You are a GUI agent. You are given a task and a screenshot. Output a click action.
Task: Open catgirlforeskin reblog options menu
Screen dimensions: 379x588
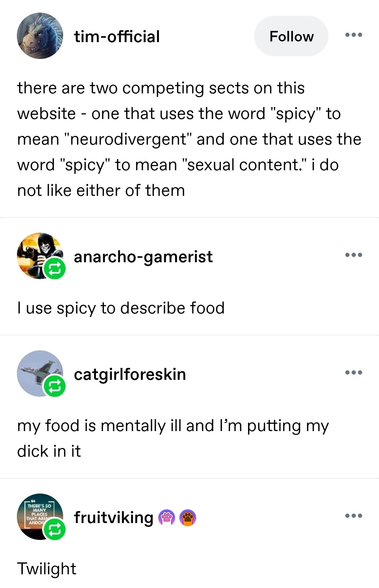[x=353, y=373]
